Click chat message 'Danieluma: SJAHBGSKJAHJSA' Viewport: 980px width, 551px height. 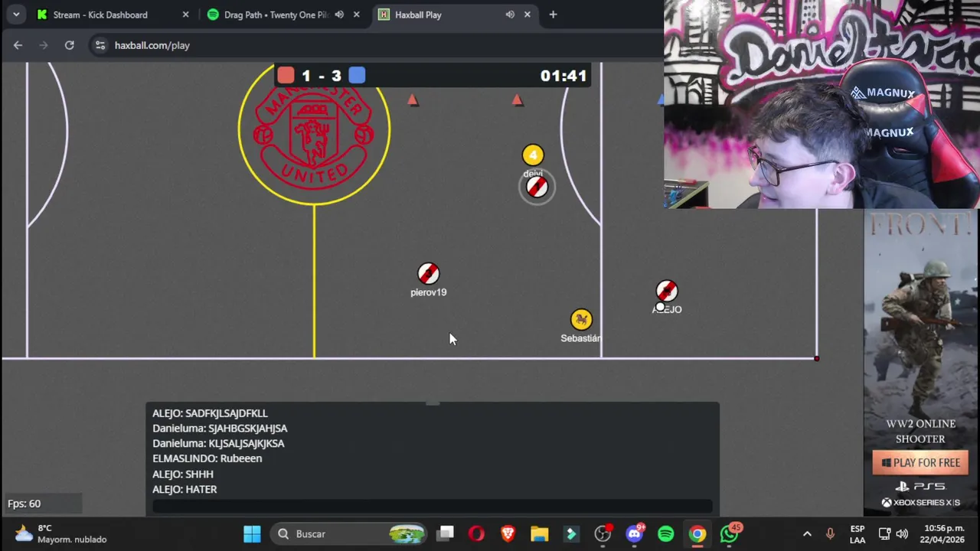tap(220, 429)
